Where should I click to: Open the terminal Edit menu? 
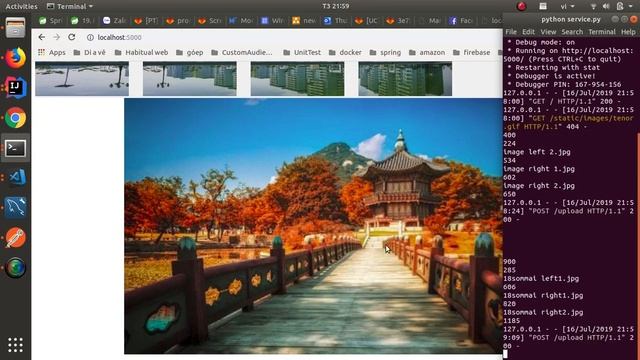pos(528,32)
